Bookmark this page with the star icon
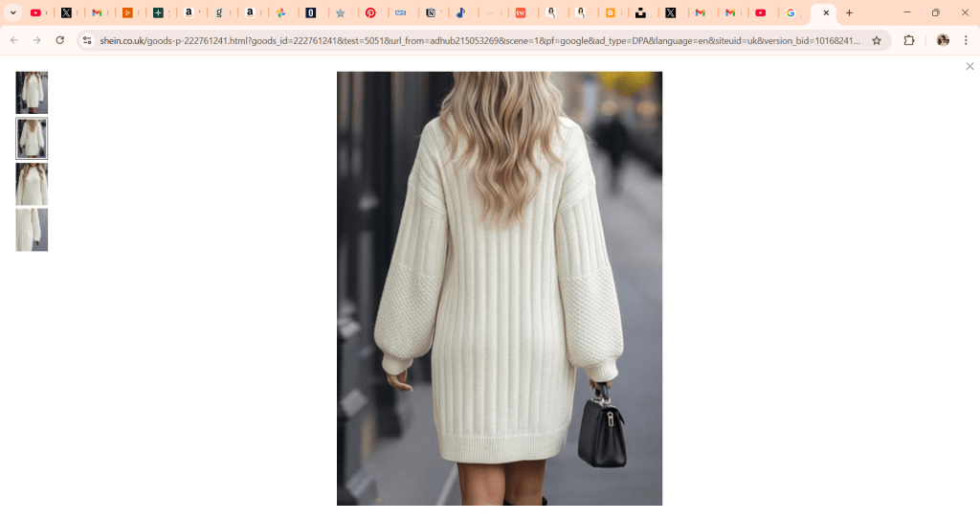This screenshot has width=980, height=521. click(x=876, y=40)
